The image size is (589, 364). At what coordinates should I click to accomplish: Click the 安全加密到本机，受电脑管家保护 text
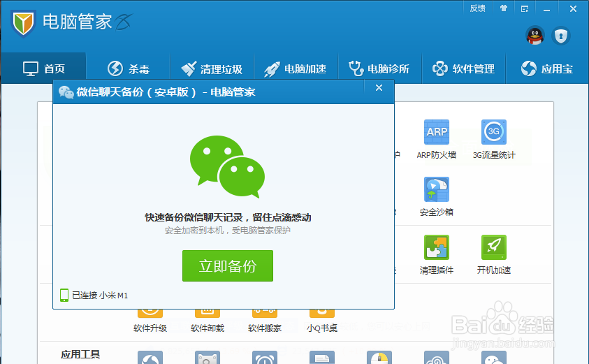tap(228, 231)
